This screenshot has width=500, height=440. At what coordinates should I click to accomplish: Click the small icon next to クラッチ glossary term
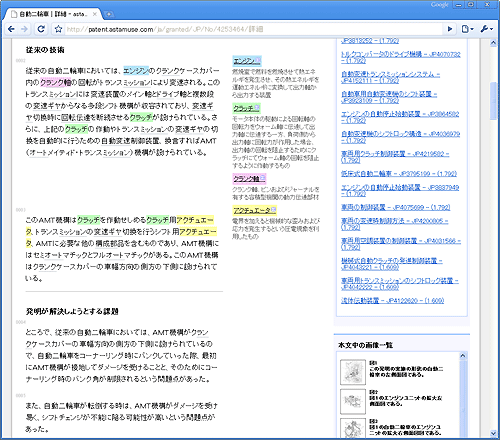coord(257,108)
